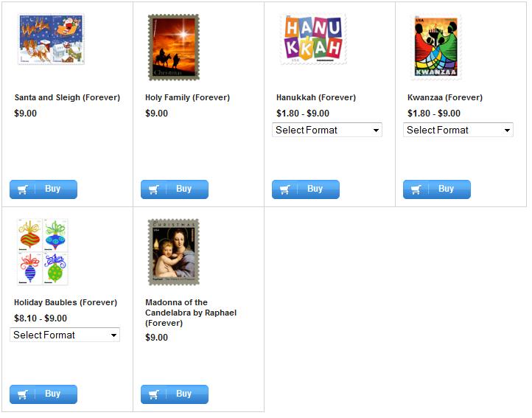This screenshot has height=418, width=532.
Task: Open Madonna of the Candelabra by Raphael link
Action: coord(191,313)
